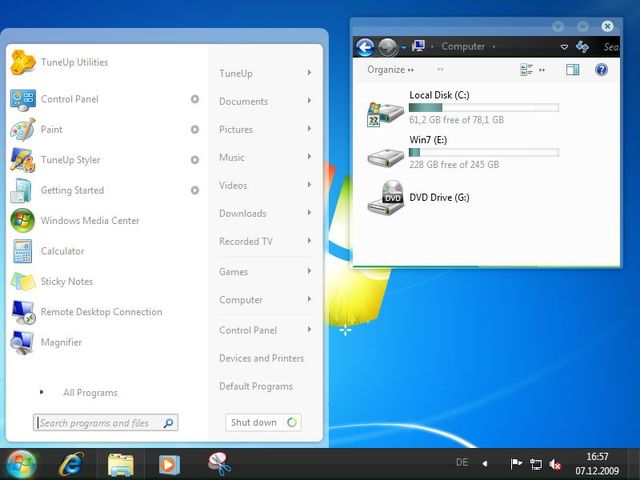Screen dimensions: 640x480
Task: Click the Control Panel icon in pinned list
Action: 23,100
